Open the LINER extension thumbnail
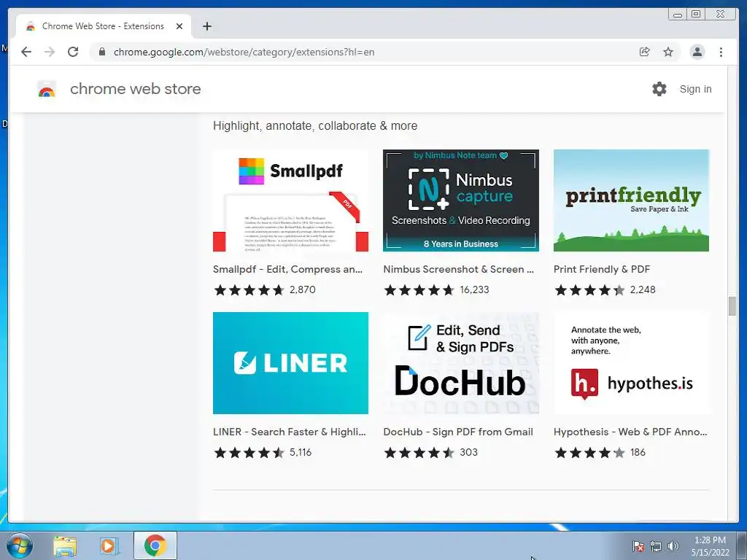 (x=290, y=363)
